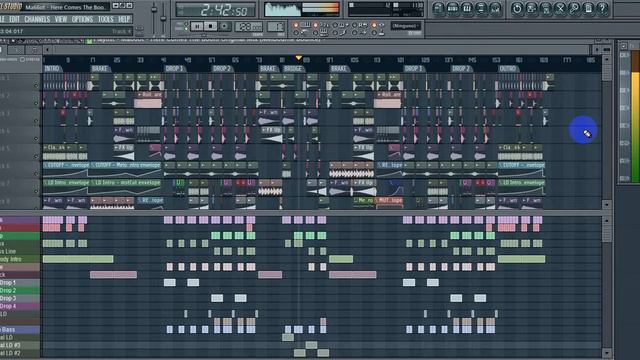
Task: Open the piano roll shortcut icon
Action: (x=467, y=9)
